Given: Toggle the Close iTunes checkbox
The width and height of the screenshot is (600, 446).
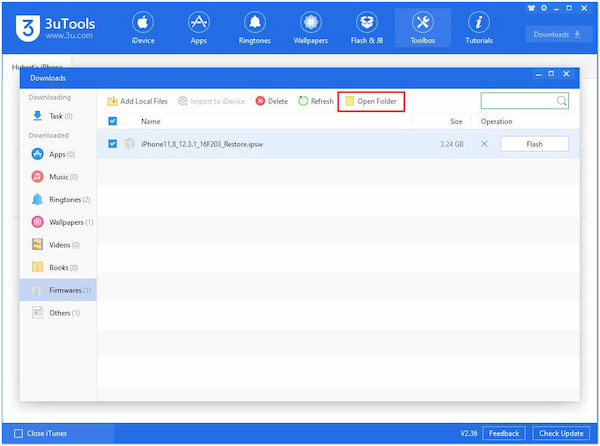Looking at the screenshot, I should (18, 433).
